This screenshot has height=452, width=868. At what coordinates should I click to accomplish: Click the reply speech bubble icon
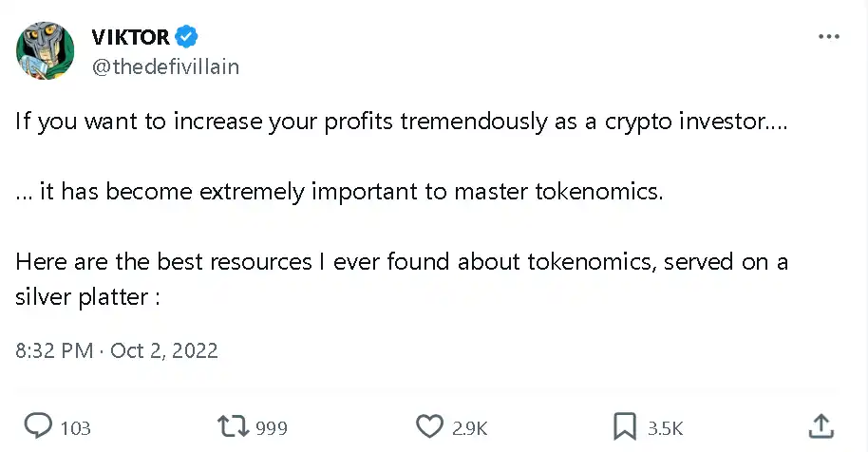[36, 427]
